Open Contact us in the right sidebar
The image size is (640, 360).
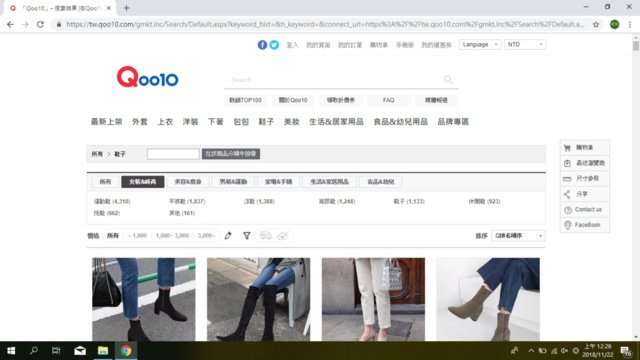point(584,210)
